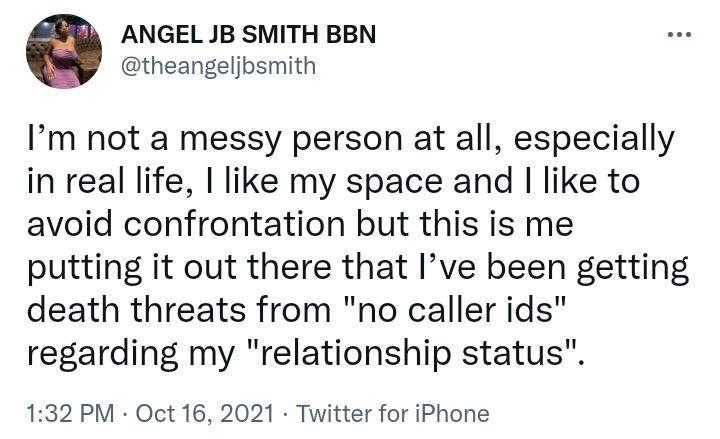The height and width of the screenshot is (439, 720).
Task: Click the word "getting" in the tweet
Action: click(x=632, y=267)
